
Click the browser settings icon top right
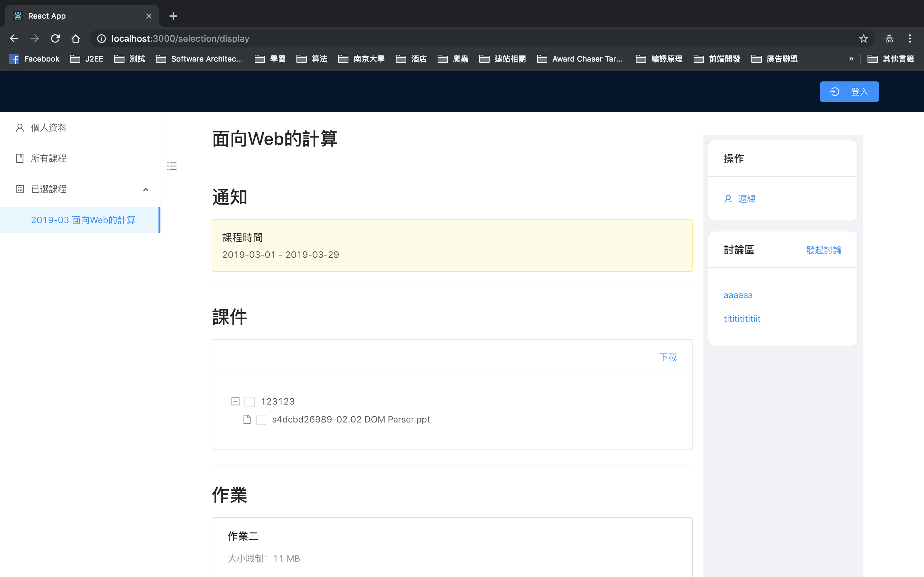[911, 38]
